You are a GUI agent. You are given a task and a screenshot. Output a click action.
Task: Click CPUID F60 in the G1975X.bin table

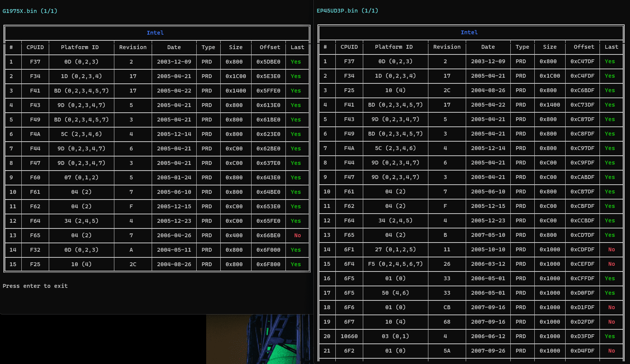[x=35, y=177]
